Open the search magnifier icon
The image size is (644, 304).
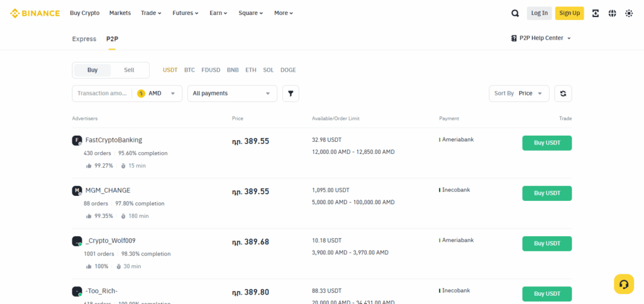coord(515,13)
